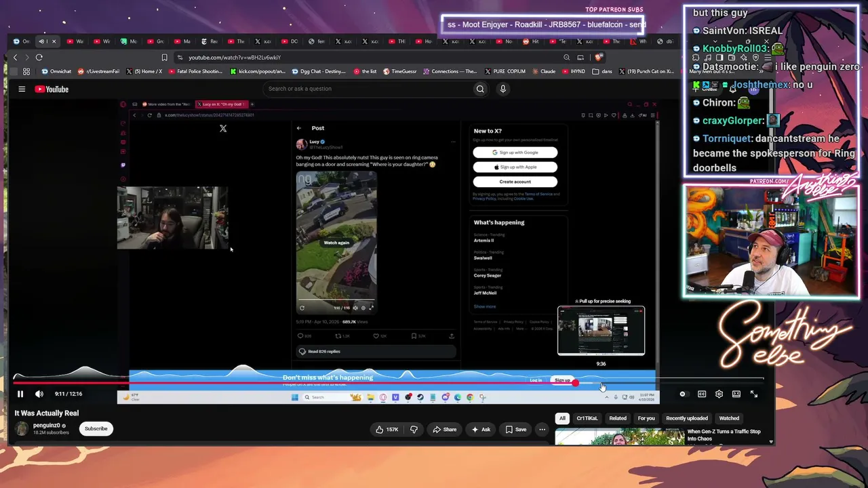The image size is (868, 488).
Task: Click the seek preview thumbnail
Action: pos(601,331)
